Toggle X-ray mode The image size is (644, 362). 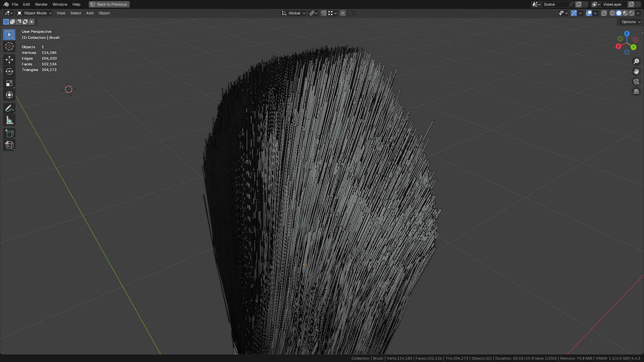(x=604, y=13)
